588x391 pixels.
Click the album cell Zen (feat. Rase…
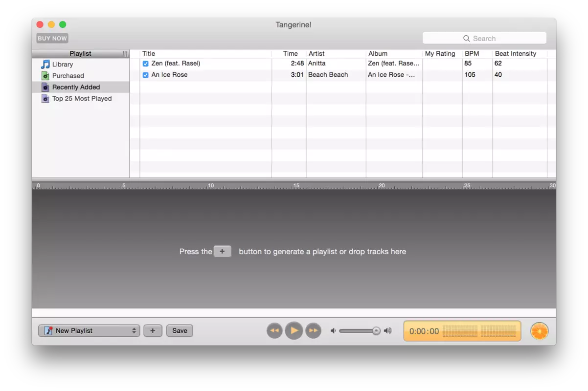click(394, 64)
